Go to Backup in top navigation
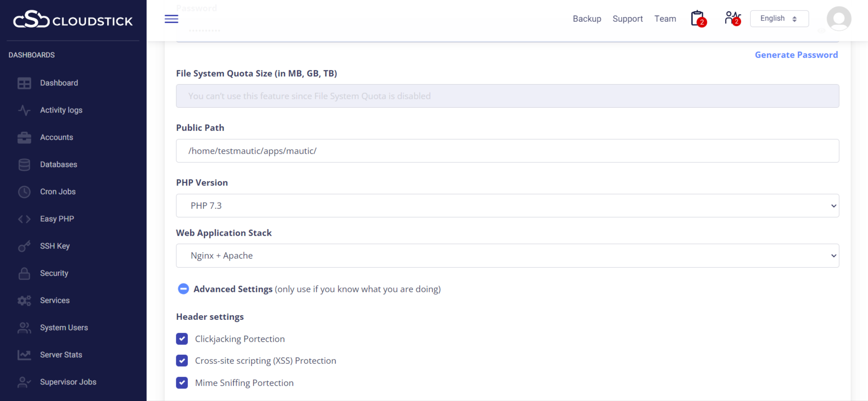The image size is (868, 401). (x=587, y=19)
